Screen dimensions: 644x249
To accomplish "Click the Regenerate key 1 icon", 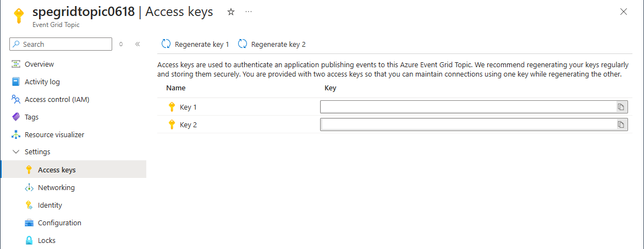I will (x=166, y=44).
